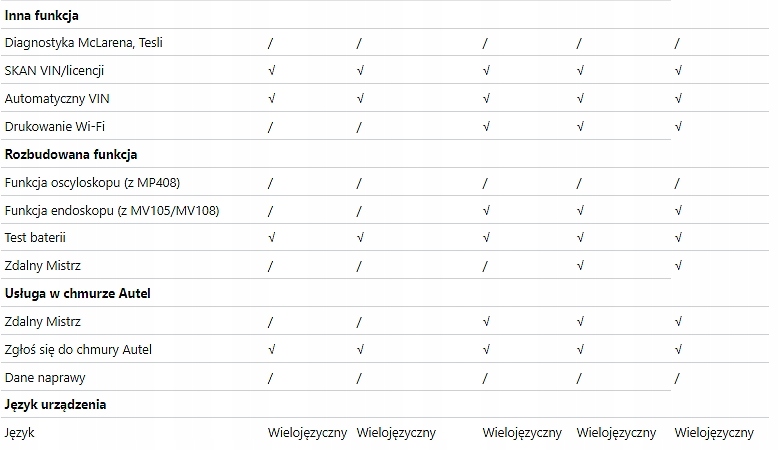Select the 'Zgłoś się do chmury Autel' label

click(x=77, y=350)
